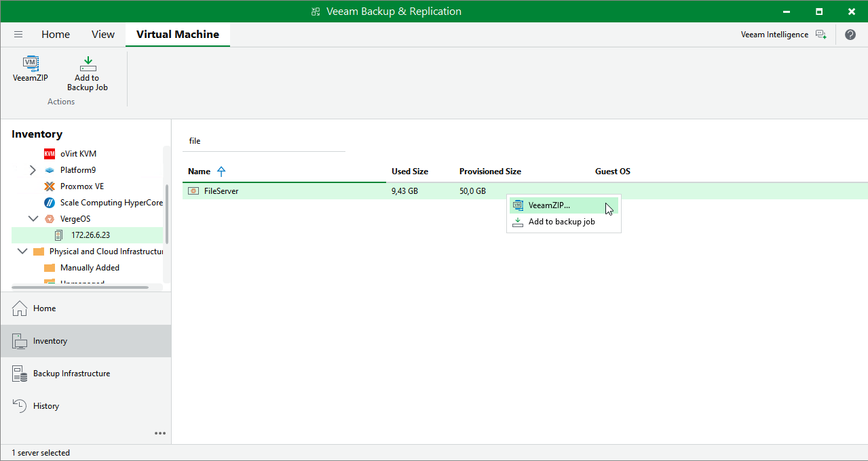Screen dimensions: 868x461
Task: Click the VeeamZIP context menu icon
Action: point(518,205)
